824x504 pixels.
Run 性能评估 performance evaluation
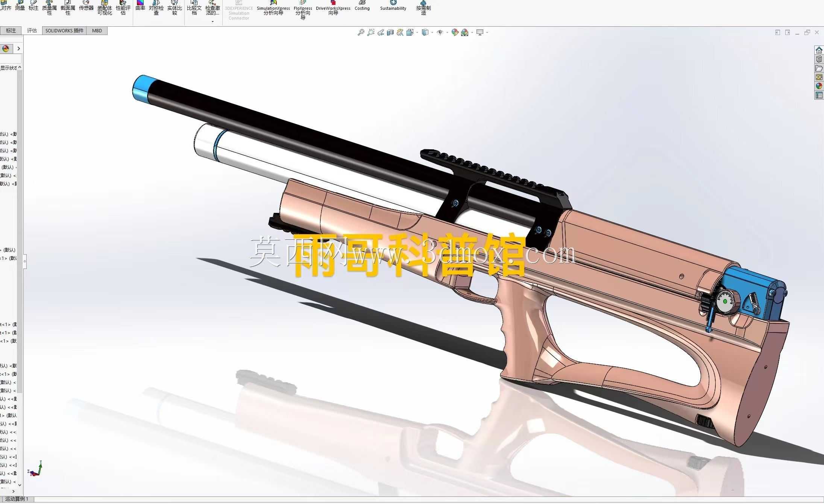(123, 8)
